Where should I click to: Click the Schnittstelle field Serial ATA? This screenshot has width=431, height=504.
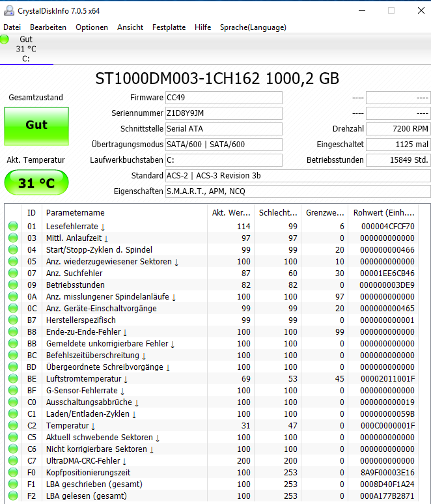(x=224, y=129)
